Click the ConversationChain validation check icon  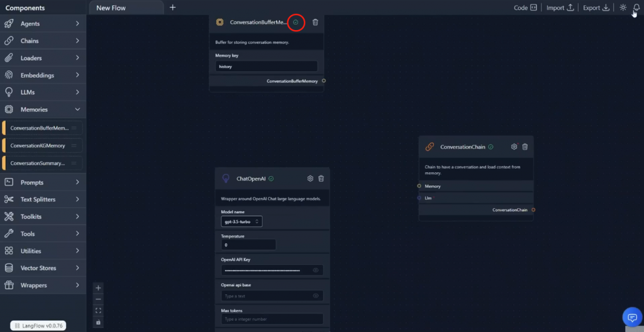(491, 147)
